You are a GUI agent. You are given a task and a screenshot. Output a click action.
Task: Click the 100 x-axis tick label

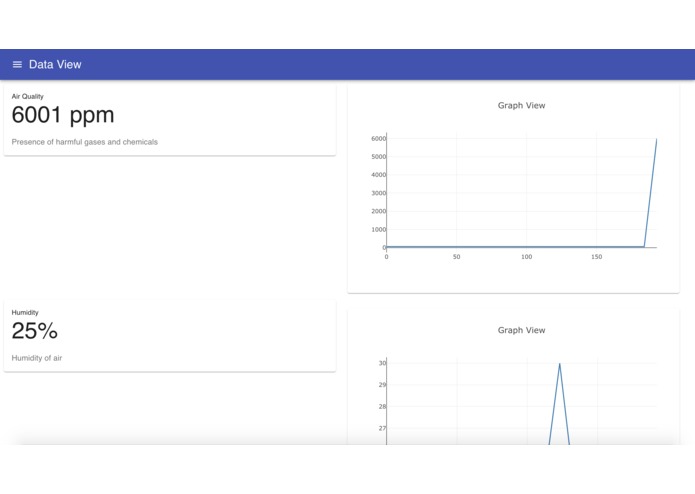(x=527, y=257)
